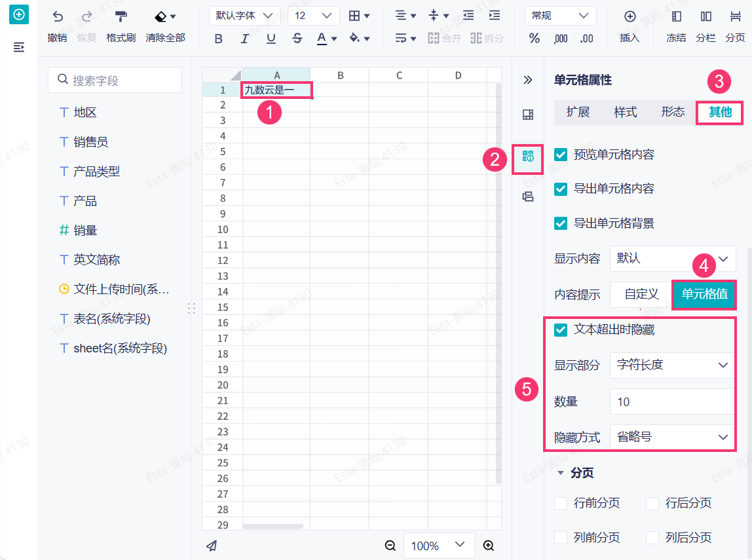Viewport: 752px width, 560px height.
Task: Click the Clear All (清除全部) eraser icon
Action: coord(160,17)
